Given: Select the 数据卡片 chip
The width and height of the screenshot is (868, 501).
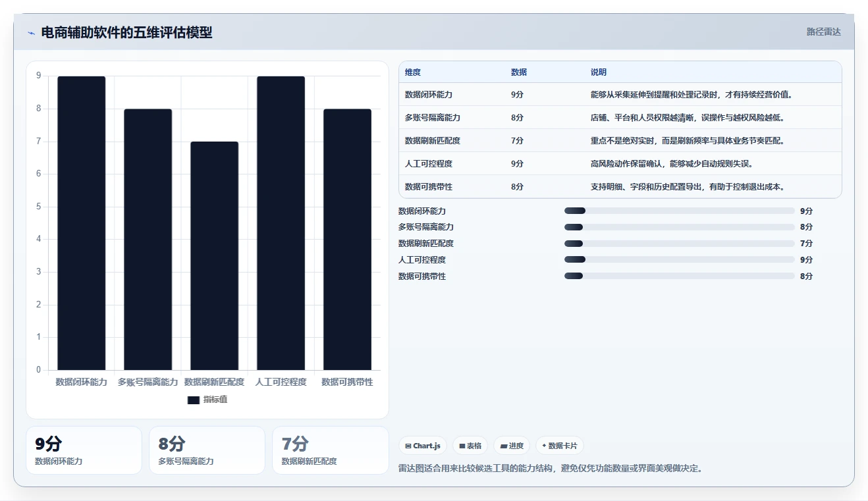Looking at the screenshot, I should click(x=560, y=446).
